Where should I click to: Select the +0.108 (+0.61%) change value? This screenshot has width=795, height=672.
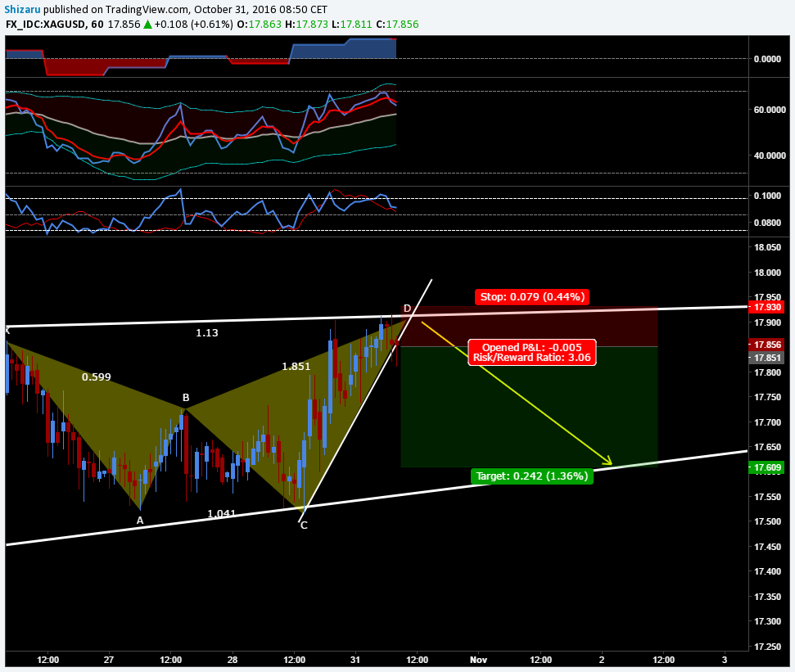tap(194, 24)
